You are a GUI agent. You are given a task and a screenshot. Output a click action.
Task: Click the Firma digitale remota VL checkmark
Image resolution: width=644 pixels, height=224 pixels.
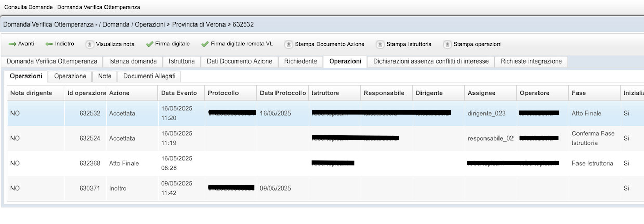pos(205,44)
